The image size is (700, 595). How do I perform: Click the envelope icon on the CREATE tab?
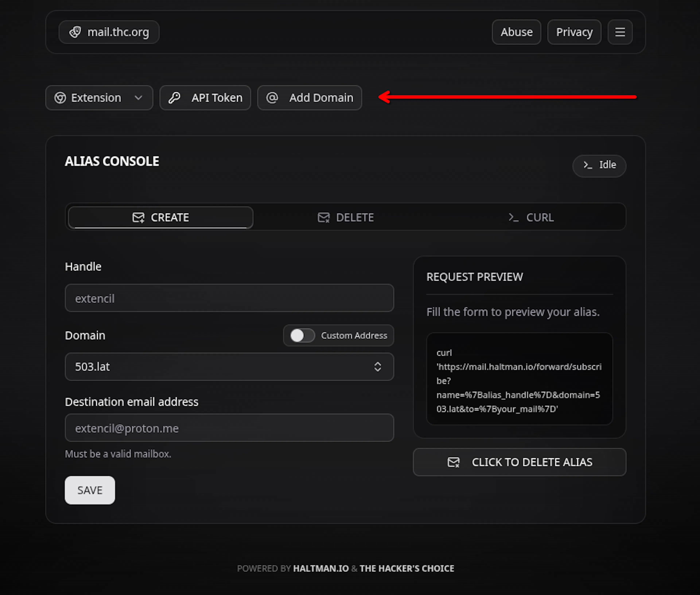click(138, 218)
